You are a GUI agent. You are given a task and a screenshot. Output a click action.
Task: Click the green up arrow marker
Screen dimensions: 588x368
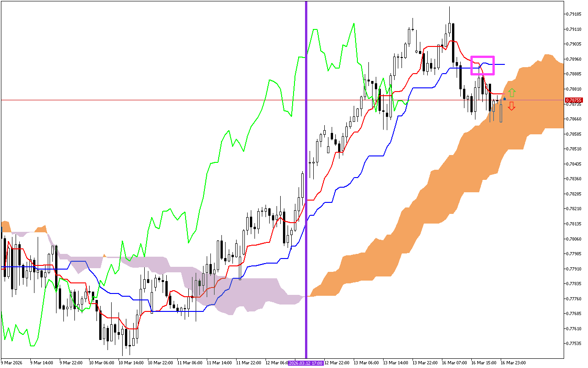pos(512,92)
